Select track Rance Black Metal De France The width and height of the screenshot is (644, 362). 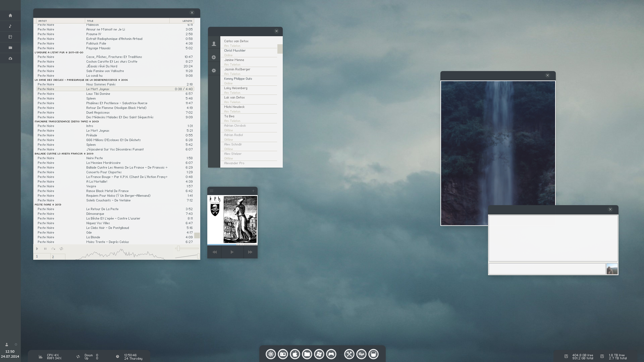tap(115, 191)
